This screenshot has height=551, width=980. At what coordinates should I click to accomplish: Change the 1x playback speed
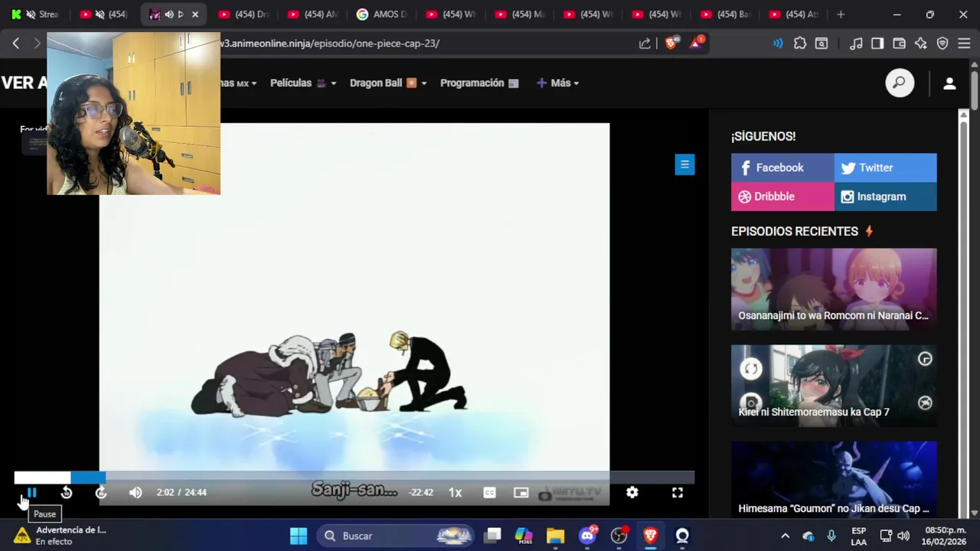pos(455,493)
